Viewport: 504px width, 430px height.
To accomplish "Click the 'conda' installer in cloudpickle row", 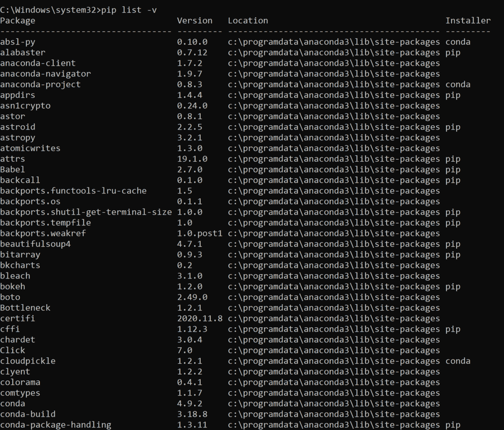I will click(x=458, y=361).
